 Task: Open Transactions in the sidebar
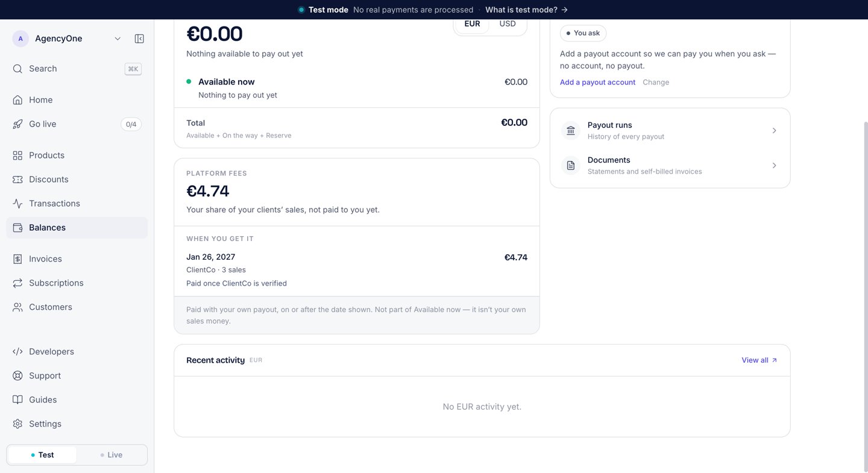[x=77, y=204]
